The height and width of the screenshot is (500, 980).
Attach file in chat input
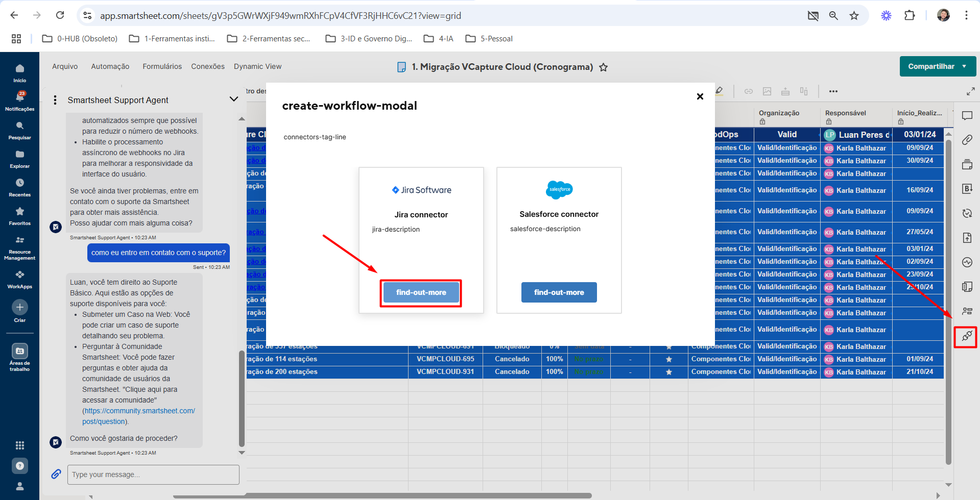(56, 474)
